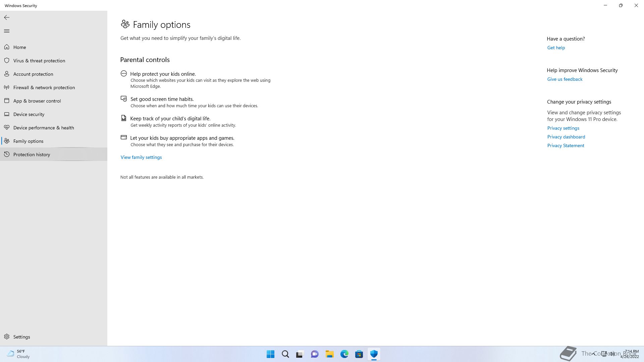Open Task View from taskbar
644x362 pixels.
(x=300, y=354)
